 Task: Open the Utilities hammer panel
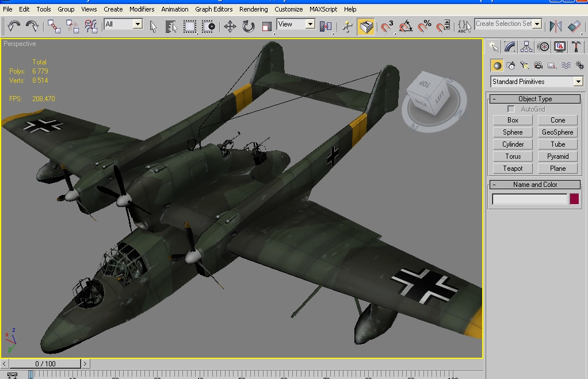[575, 47]
